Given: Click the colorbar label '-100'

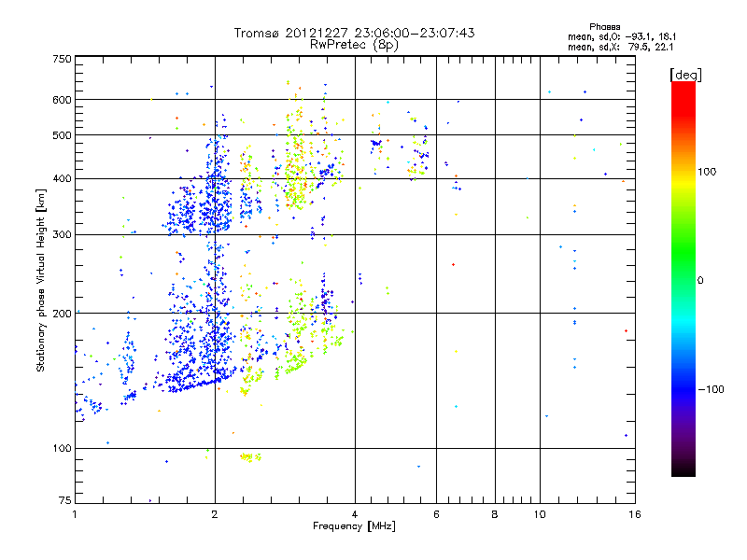Looking at the screenshot, I should coord(712,389).
